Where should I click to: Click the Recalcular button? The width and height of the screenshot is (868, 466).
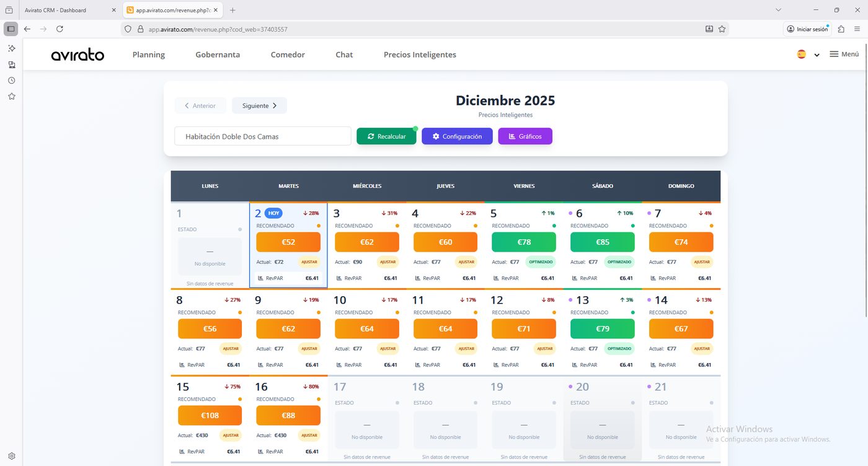pos(386,136)
